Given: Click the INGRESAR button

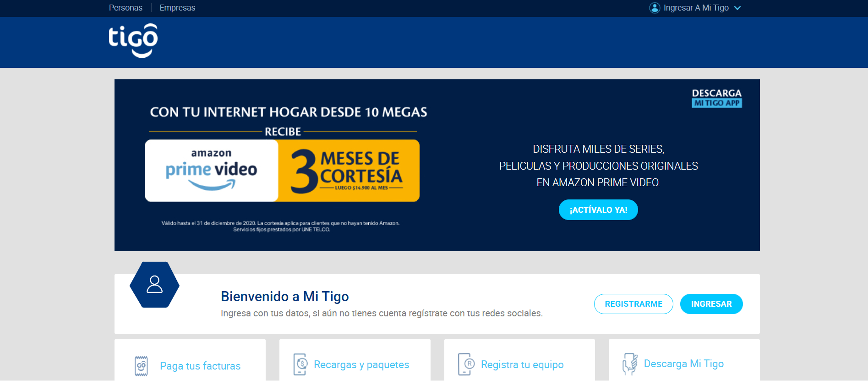Looking at the screenshot, I should point(711,304).
